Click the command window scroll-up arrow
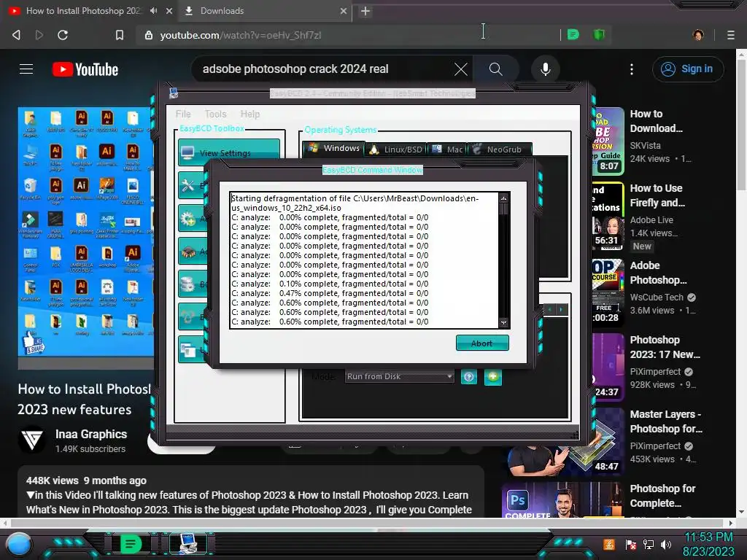747x560 pixels. click(503, 198)
